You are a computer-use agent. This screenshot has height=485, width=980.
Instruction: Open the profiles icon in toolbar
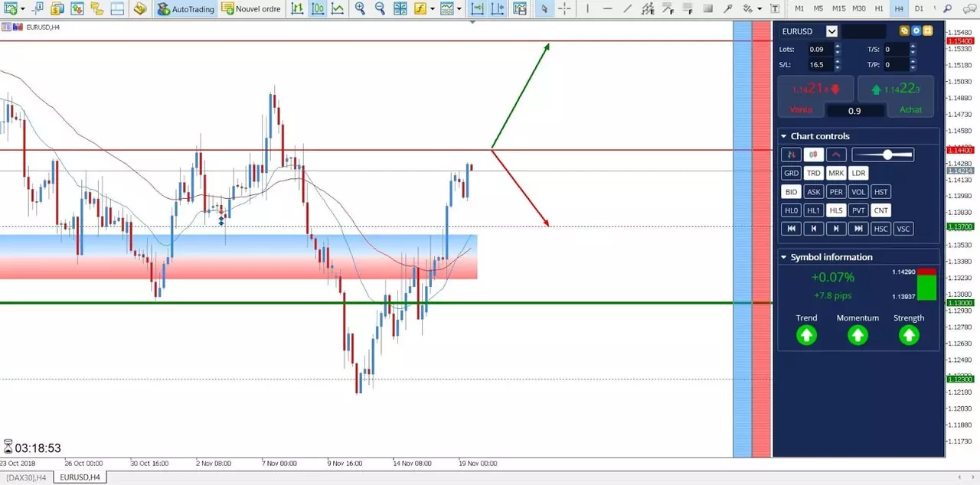(x=38, y=9)
